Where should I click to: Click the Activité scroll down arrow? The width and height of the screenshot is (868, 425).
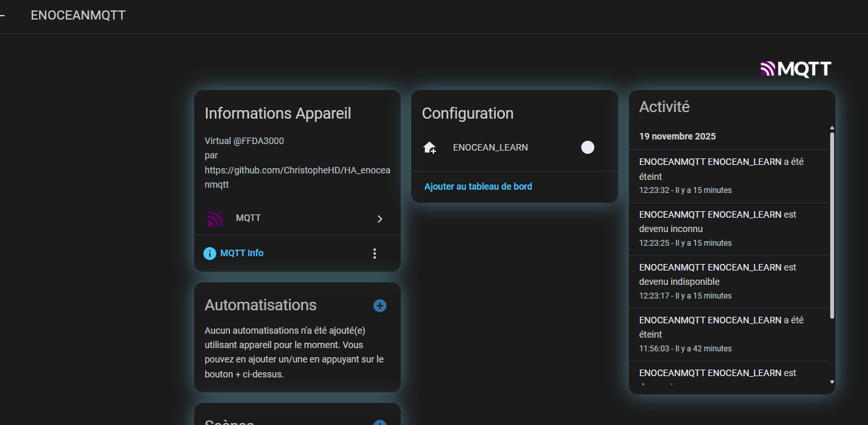[x=832, y=381]
